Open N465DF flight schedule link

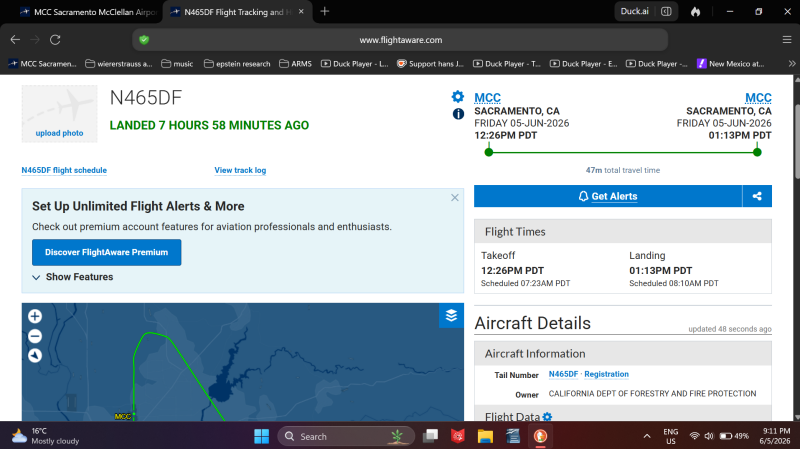point(64,170)
